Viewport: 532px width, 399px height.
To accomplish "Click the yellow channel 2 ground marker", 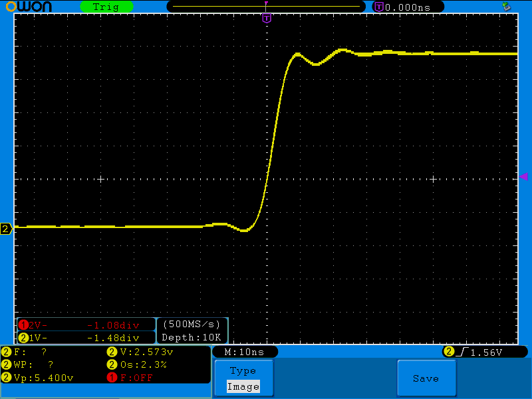I will [6, 229].
